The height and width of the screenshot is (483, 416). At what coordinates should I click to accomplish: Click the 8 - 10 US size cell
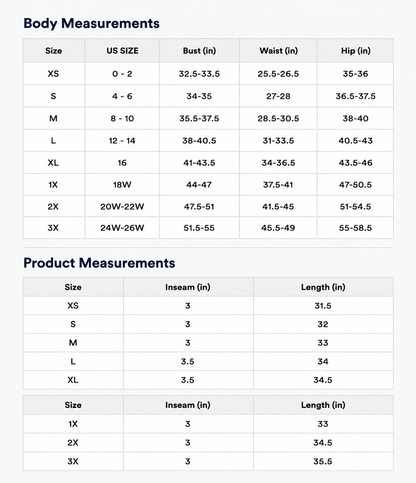pyautogui.click(x=122, y=118)
